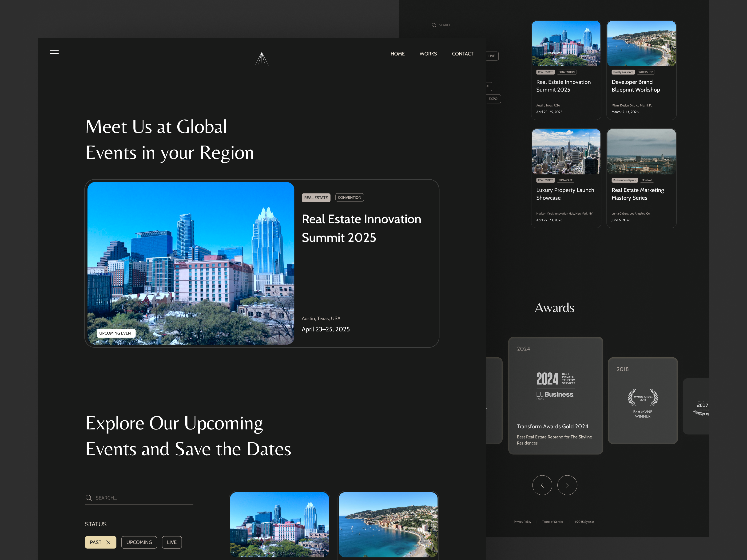
Task: Navigate to the CONTACT page
Action: coord(462,53)
